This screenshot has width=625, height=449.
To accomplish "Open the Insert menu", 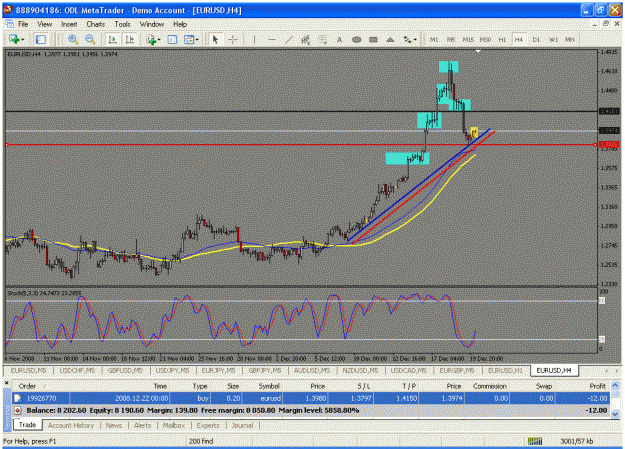I will tap(69, 24).
